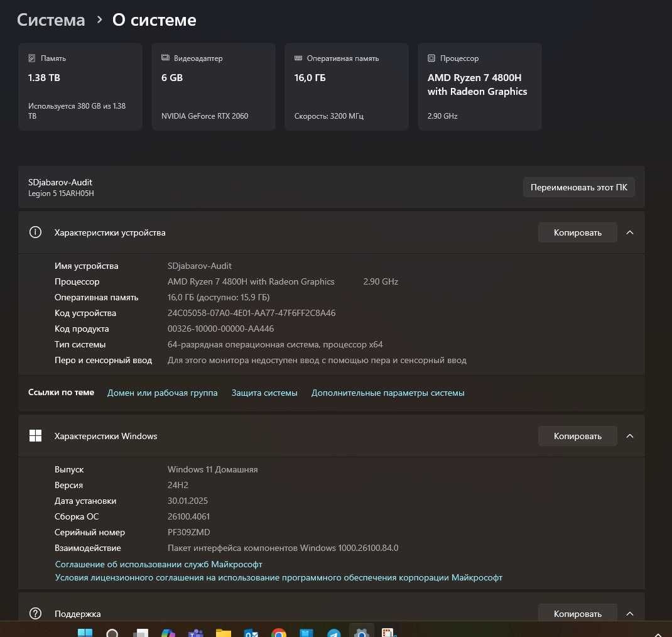Click Сборка ОС value 26100.4061
Viewport: 672px width, 637px height.
tap(188, 516)
